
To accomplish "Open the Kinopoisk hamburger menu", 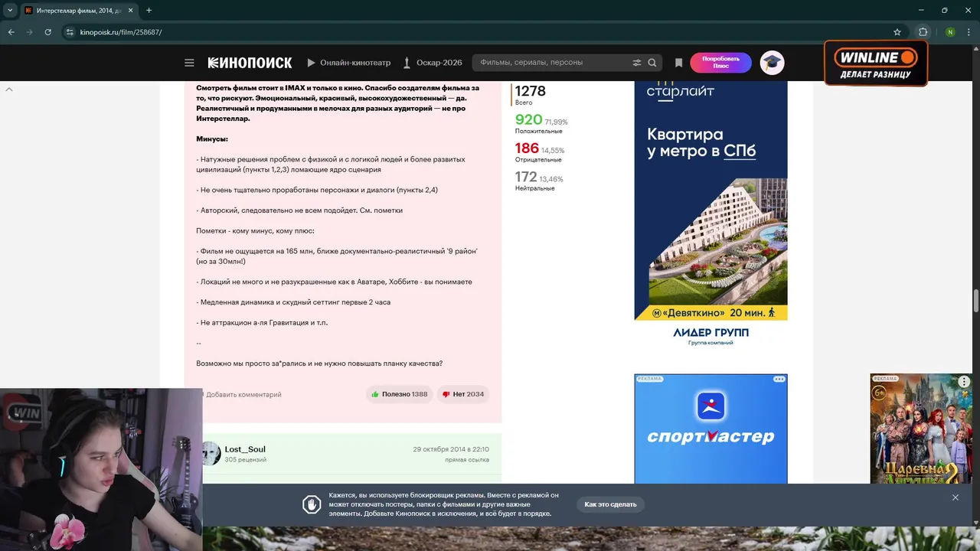I will 189,63.
